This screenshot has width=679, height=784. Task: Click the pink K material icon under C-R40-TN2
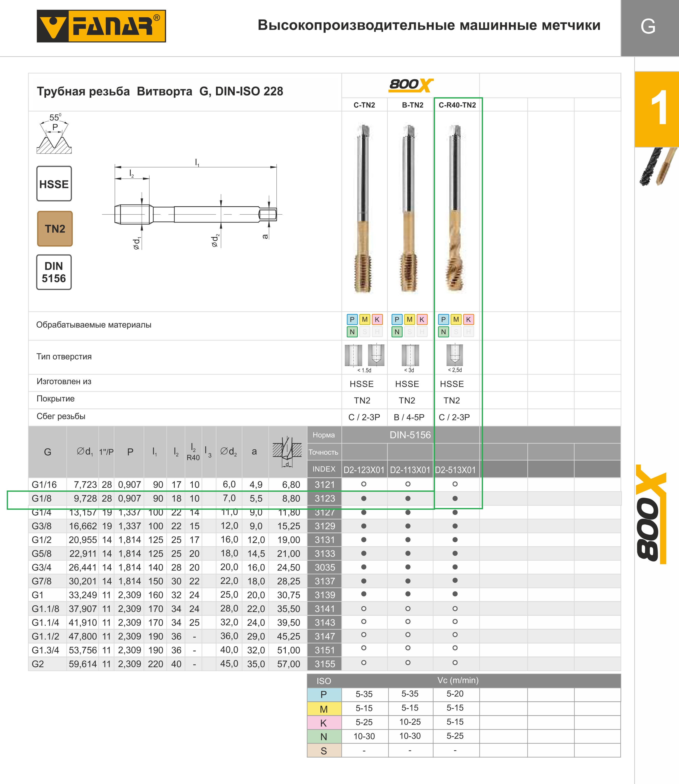(468, 319)
